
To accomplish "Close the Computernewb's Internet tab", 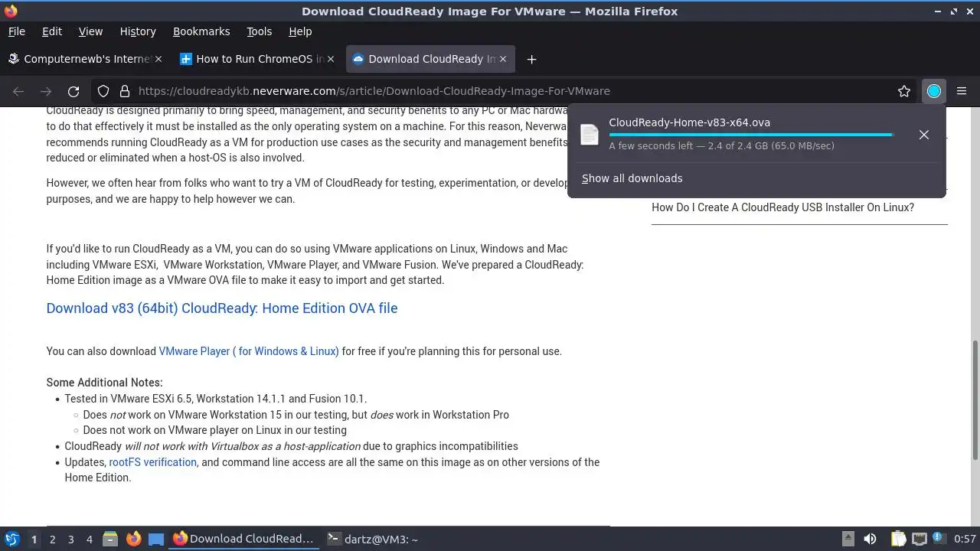I will tap(158, 59).
